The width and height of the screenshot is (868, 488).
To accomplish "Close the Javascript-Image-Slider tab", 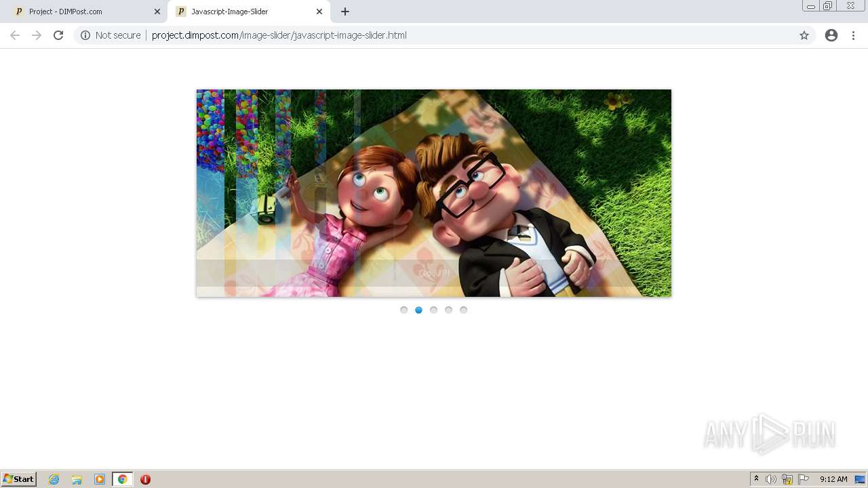I will 319,12.
